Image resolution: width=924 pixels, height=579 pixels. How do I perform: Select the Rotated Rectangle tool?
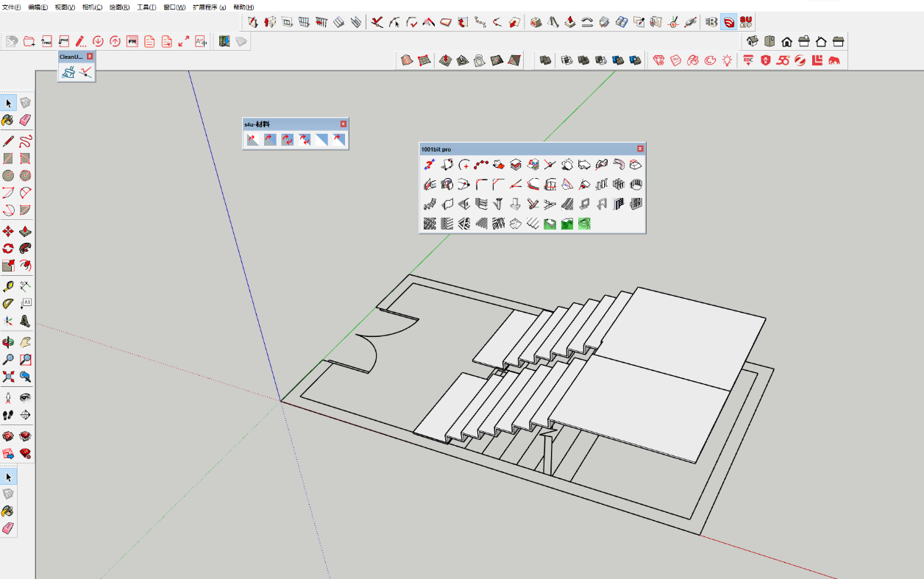[25, 158]
